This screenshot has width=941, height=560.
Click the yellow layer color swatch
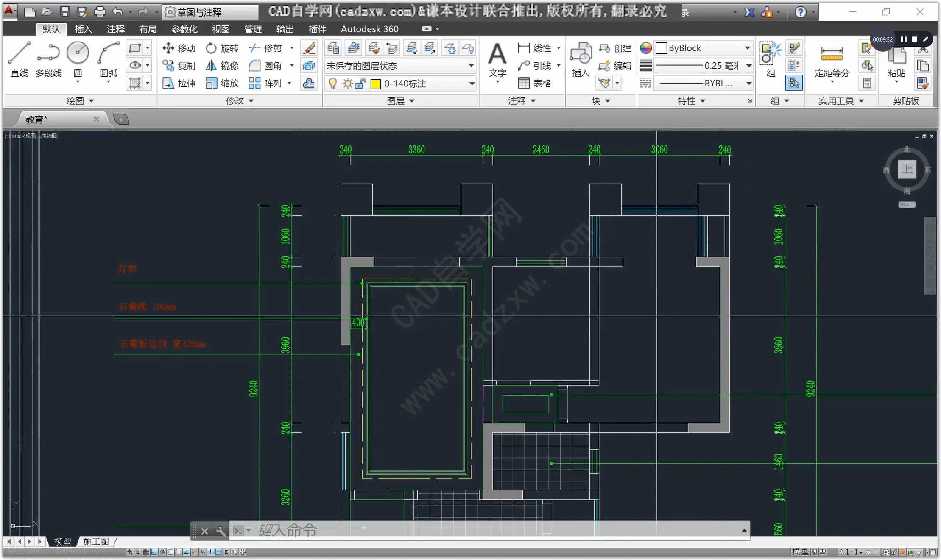[x=375, y=84]
